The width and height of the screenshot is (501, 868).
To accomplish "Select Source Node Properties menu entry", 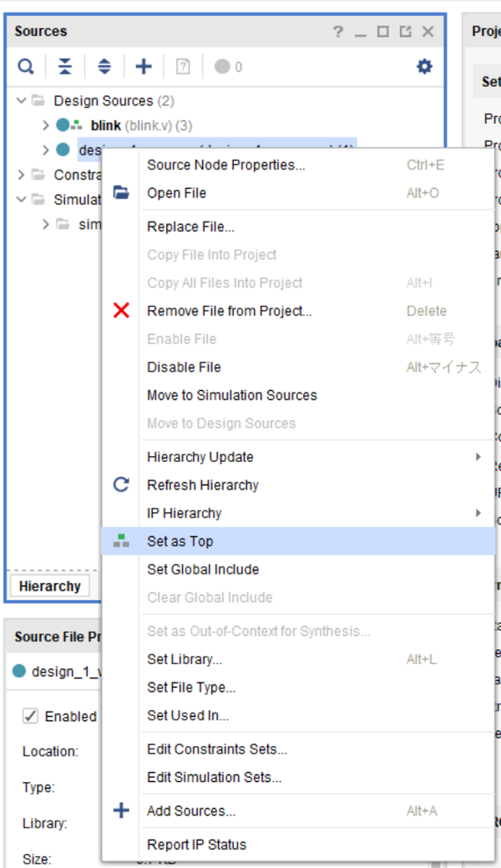I will tap(225, 165).
